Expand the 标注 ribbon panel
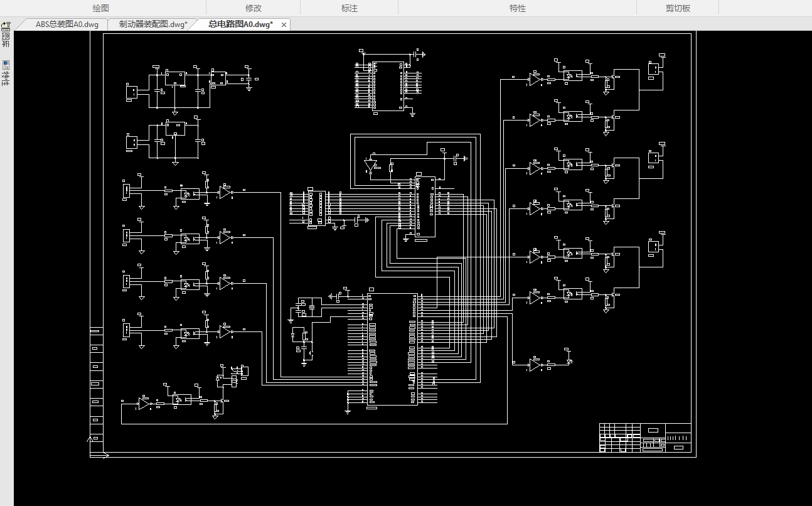The width and height of the screenshot is (812, 506). click(350, 8)
